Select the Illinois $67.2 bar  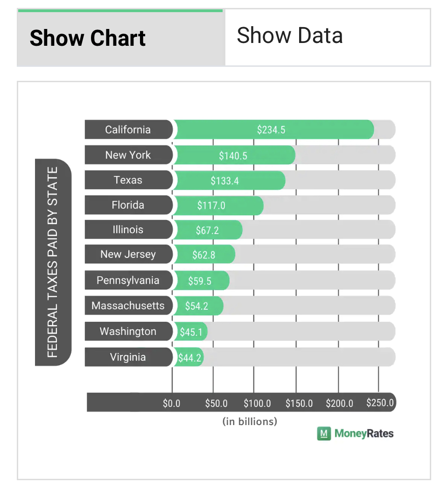pyautogui.click(x=208, y=230)
